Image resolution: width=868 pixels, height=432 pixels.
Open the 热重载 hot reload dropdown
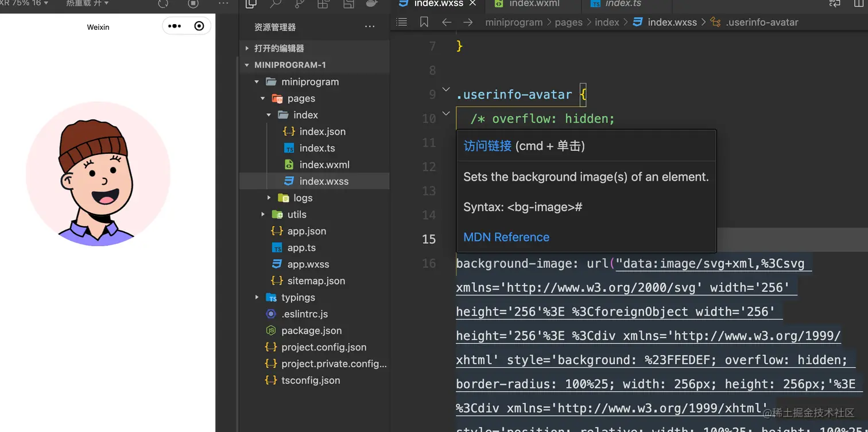tap(87, 3)
